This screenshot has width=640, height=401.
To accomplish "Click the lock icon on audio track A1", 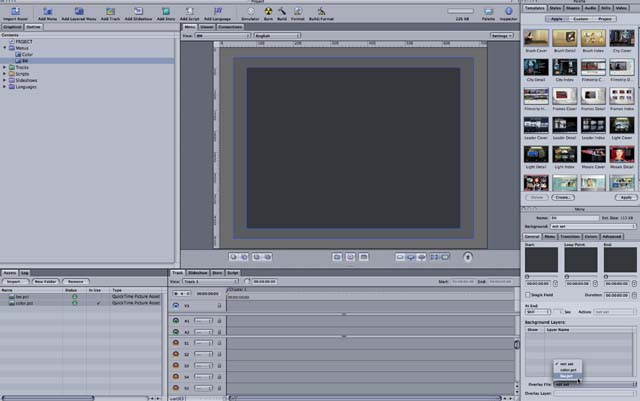I will pyautogui.click(x=219, y=321).
